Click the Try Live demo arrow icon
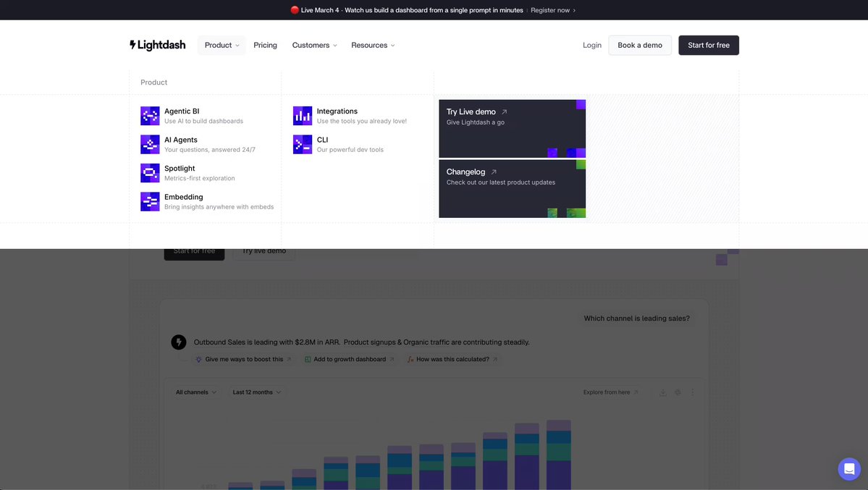Viewport: 868px width, 490px height. 505,112
